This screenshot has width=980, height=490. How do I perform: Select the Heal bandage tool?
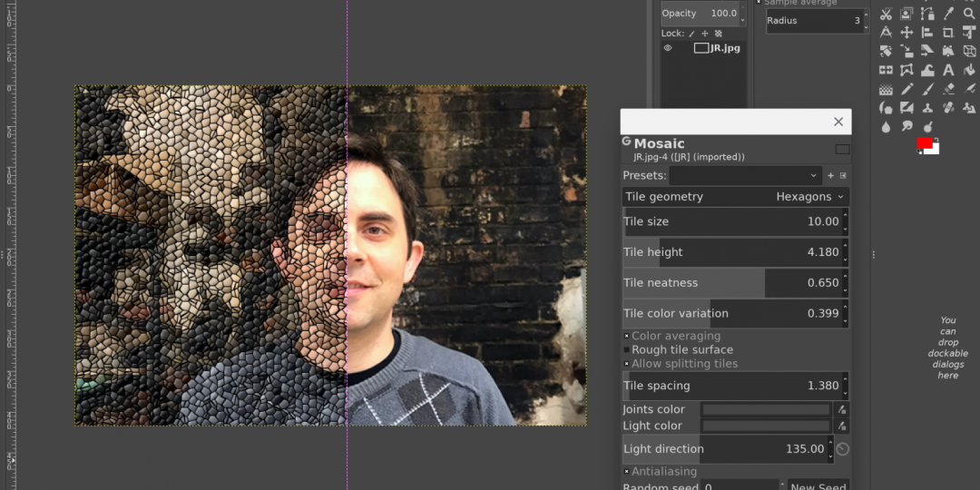pos(949,107)
